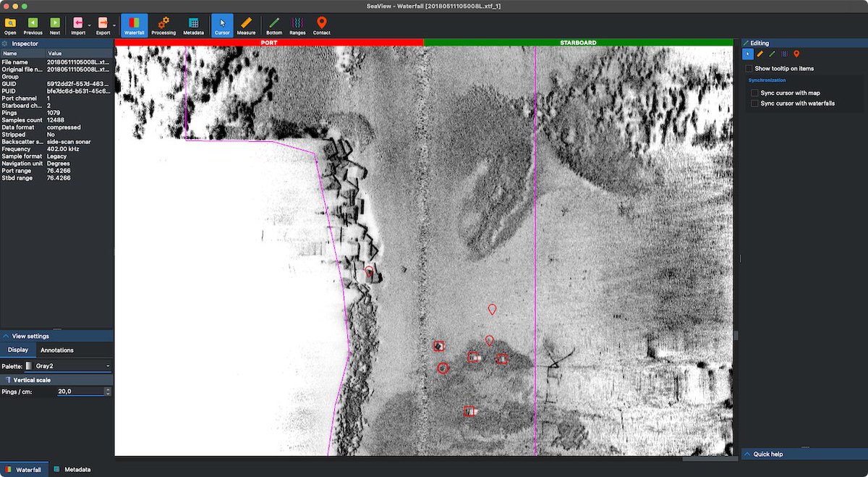Image resolution: width=868 pixels, height=477 pixels.
Task: Activate the Measure tool
Action: coord(246,23)
